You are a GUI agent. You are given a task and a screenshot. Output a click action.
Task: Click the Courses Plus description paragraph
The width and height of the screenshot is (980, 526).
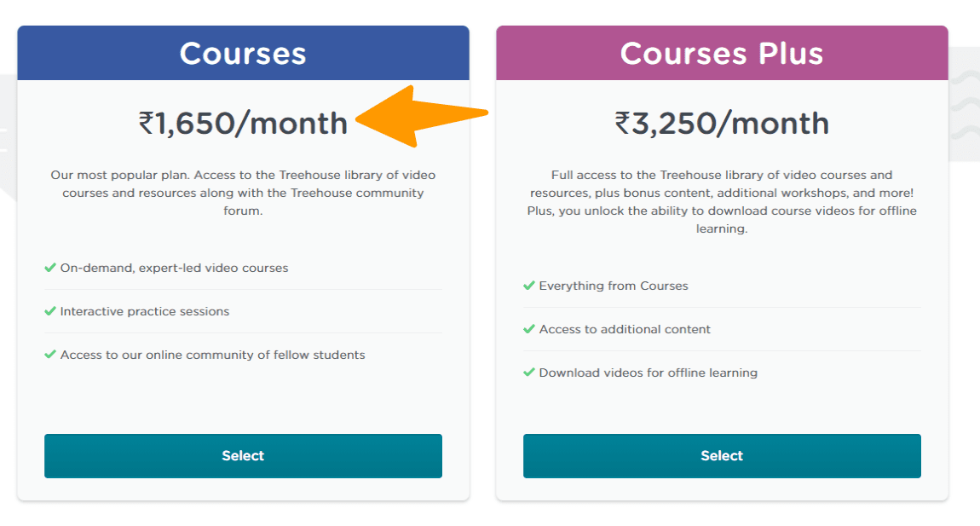722,202
